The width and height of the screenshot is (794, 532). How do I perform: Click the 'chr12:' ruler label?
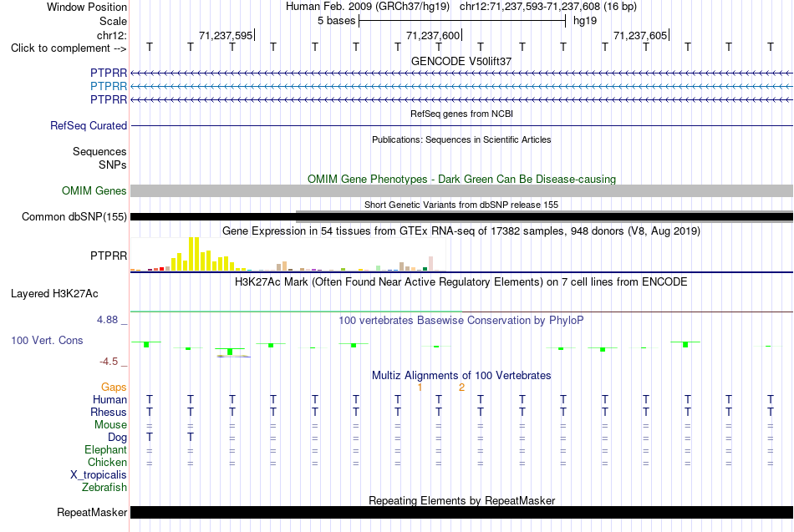(111, 35)
